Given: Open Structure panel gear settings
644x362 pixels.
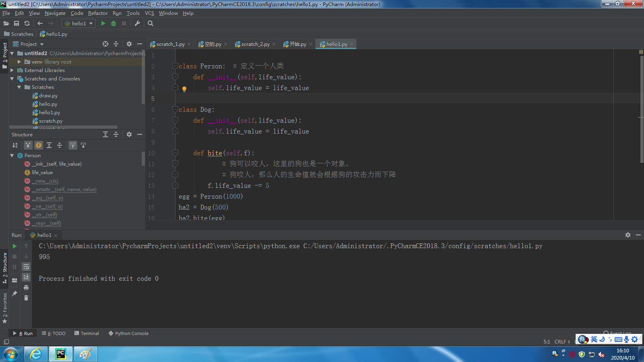Looking at the screenshot, I should pos(129,134).
